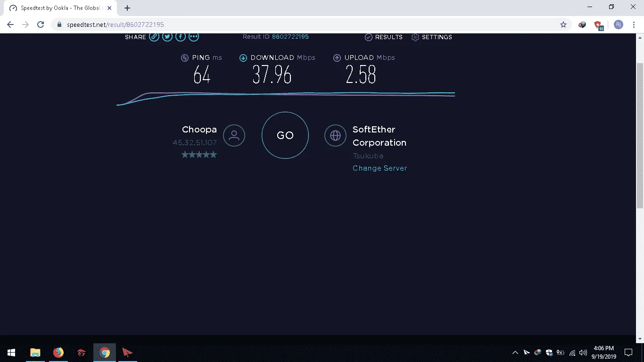View site info via the padlock icon

click(x=59, y=25)
